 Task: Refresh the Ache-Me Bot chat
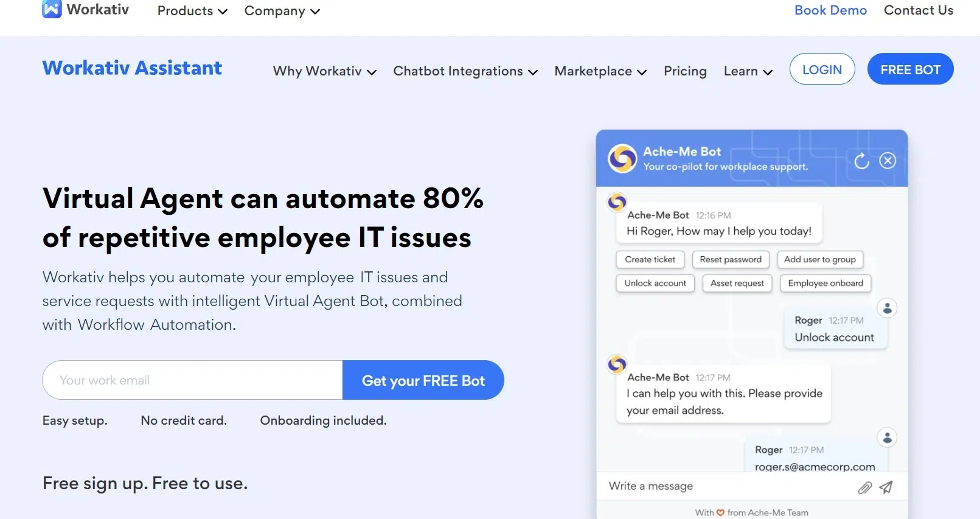[x=861, y=161]
